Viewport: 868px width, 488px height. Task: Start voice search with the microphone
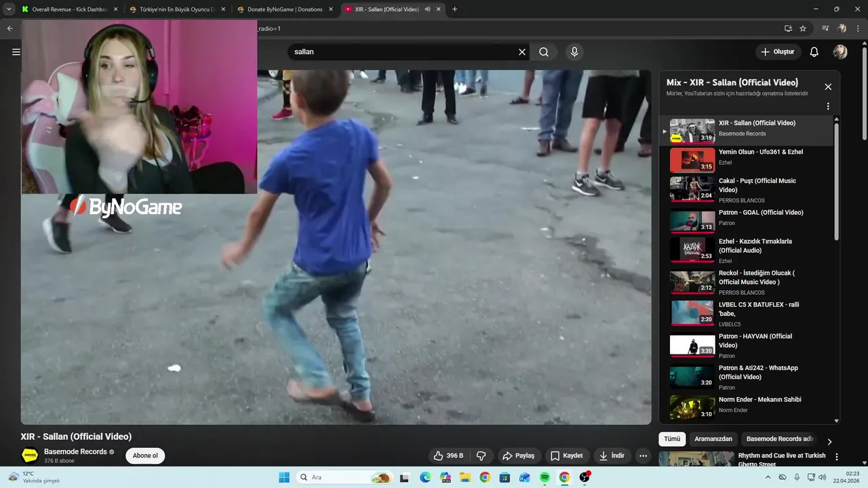click(x=574, y=52)
